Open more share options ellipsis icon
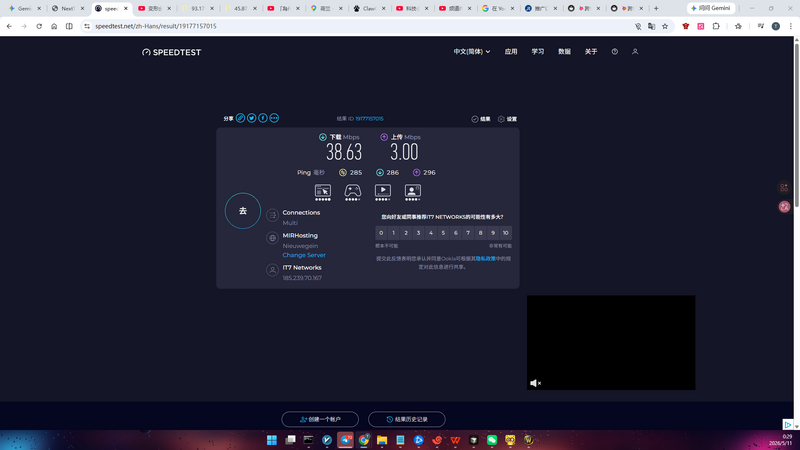800x450 pixels. pyautogui.click(x=274, y=118)
